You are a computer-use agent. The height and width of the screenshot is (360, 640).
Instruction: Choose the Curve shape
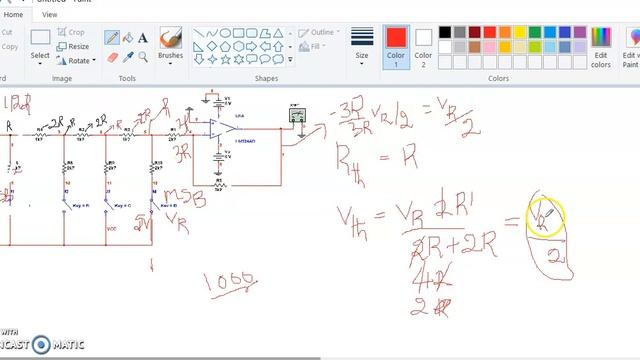(212, 33)
